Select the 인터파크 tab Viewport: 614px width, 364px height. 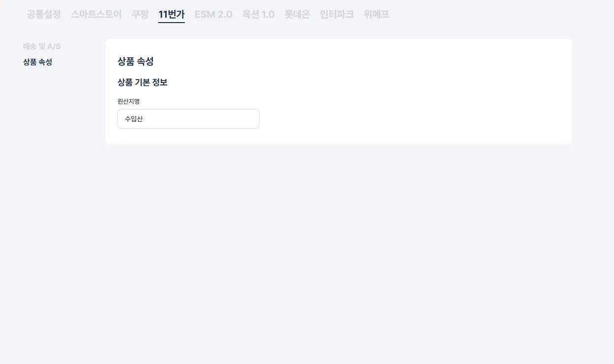point(337,14)
